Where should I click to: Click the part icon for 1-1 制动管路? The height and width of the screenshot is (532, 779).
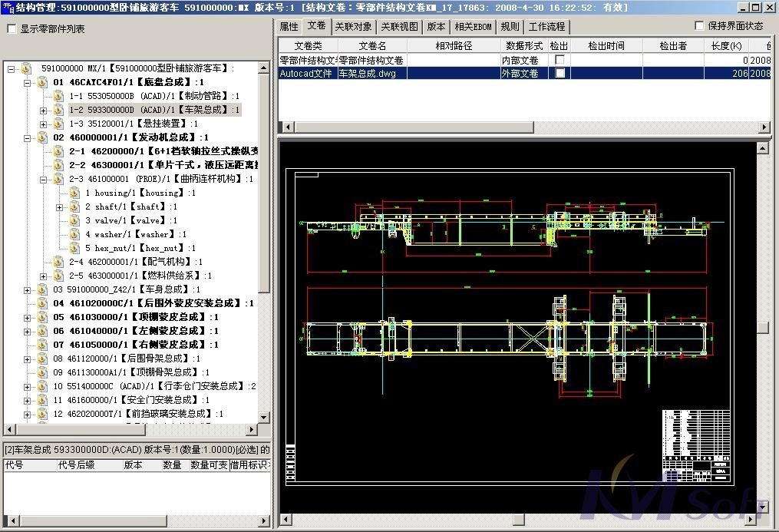[x=58, y=96]
